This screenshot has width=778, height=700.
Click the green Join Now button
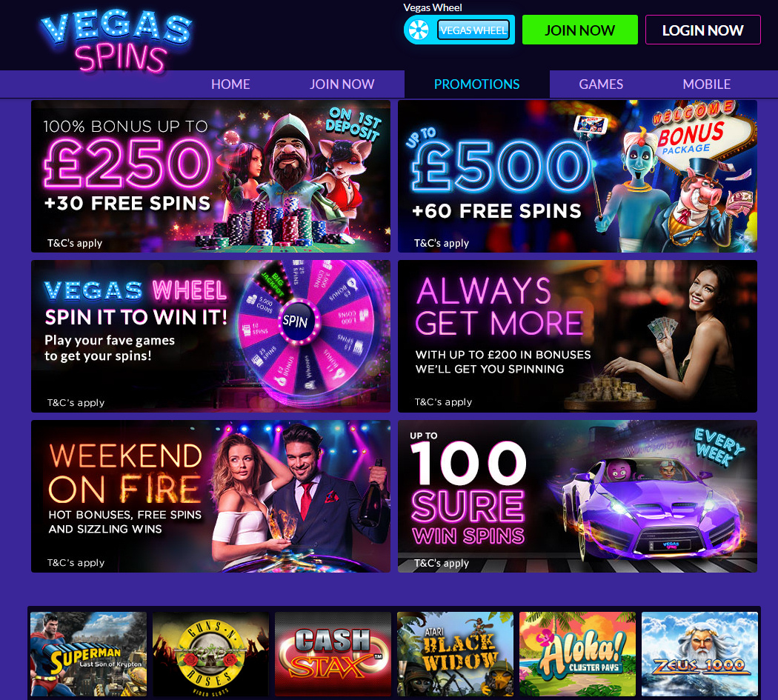click(x=579, y=30)
